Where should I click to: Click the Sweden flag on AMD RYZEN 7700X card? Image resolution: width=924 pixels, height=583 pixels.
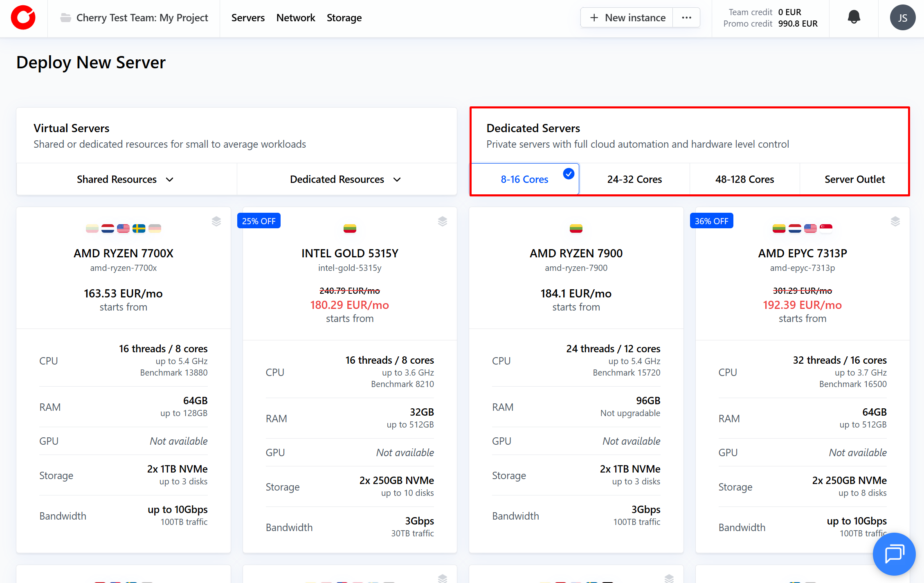[139, 228]
